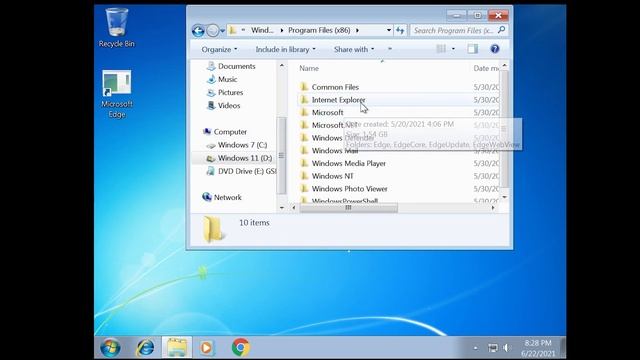640x360 pixels.
Task: Launch Microsoft Edge desktop shortcut
Action: 117,94
